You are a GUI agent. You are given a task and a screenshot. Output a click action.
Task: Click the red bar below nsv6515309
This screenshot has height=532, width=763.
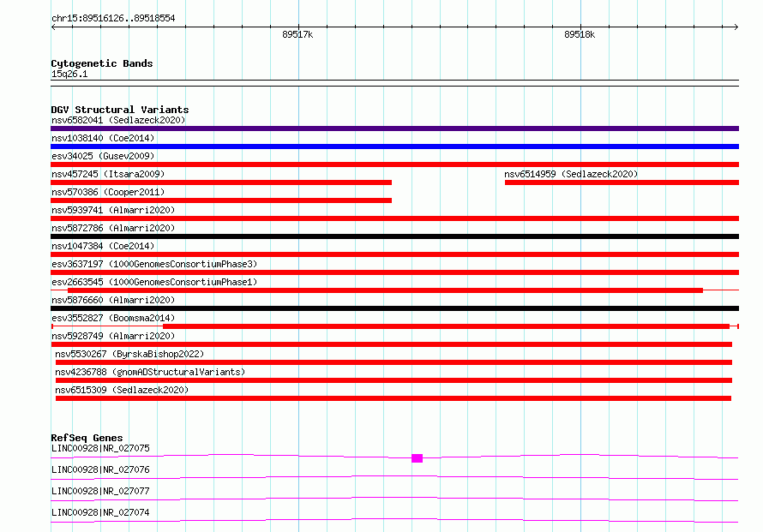[x=394, y=398]
